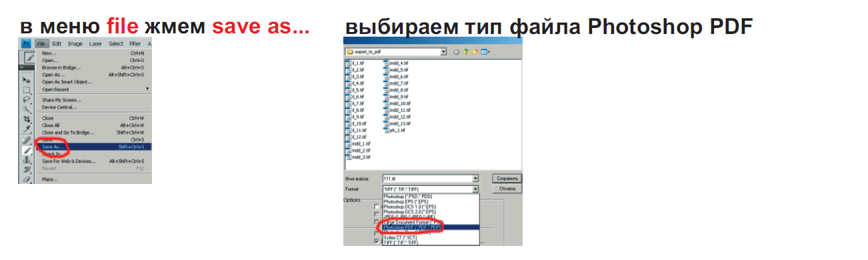Select the Rectangular Marquee tool
This screenshot has width=868, height=260.
27,89
